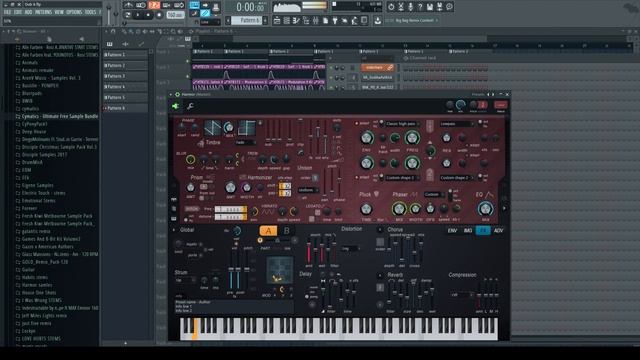Open the Phaser Custom type dropdown
The height and width of the screenshot is (360, 640).
pyautogui.click(x=434, y=194)
